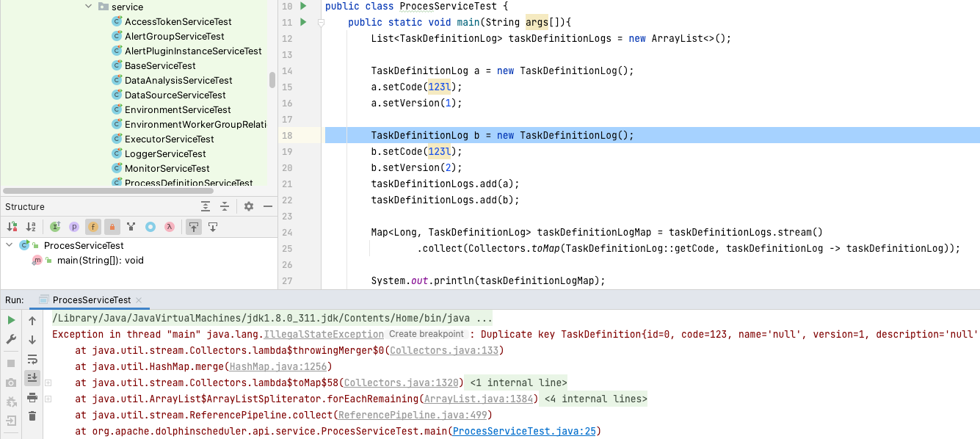
Task: Click Attach debugger bug icon in Run panel
Action: click(x=11, y=402)
